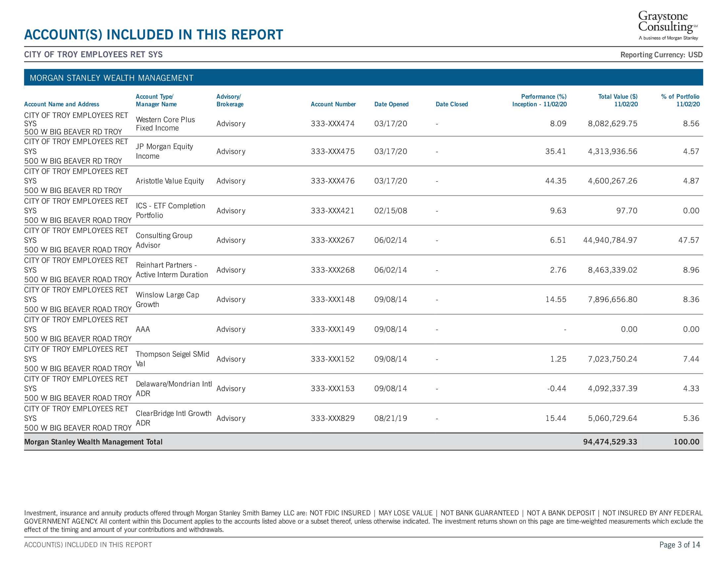The height and width of the screenshot is (563, 728).
Task: Click the 'Account Name and Address' column header
Action: tap(62, 104)
